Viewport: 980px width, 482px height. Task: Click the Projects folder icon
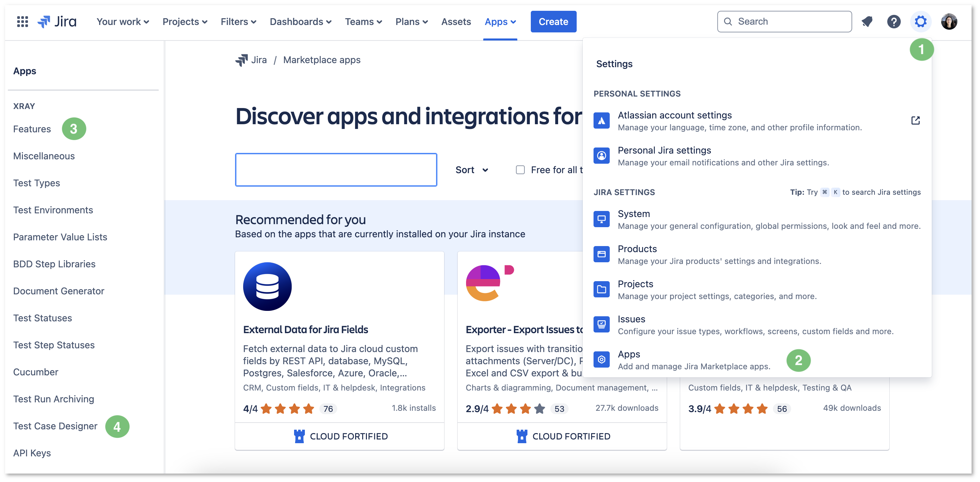point(602,289)
